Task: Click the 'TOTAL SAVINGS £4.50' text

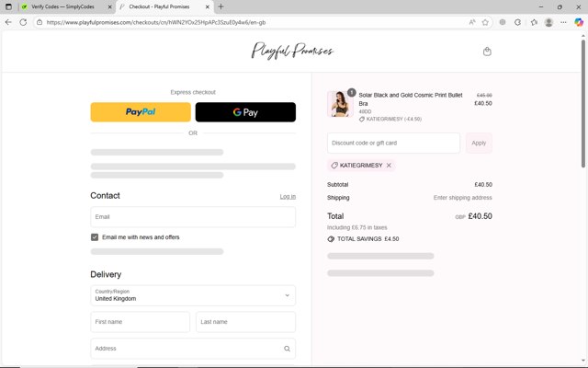Action: (367, 239)
